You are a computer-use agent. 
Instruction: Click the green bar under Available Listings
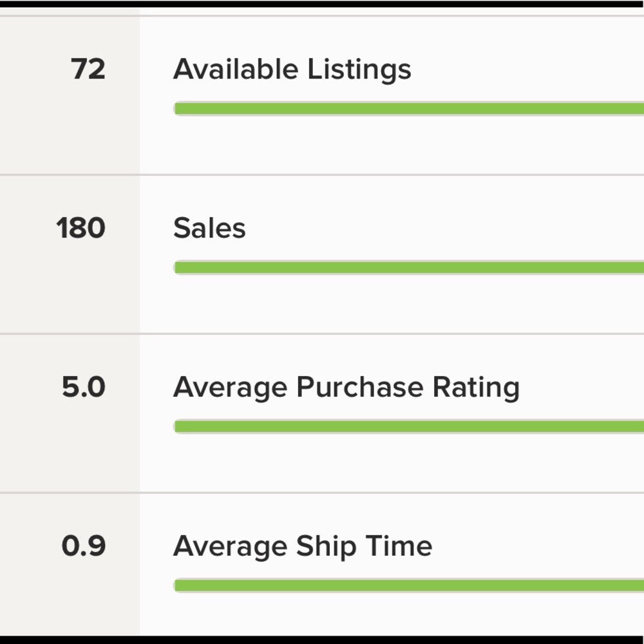point(409,109)
